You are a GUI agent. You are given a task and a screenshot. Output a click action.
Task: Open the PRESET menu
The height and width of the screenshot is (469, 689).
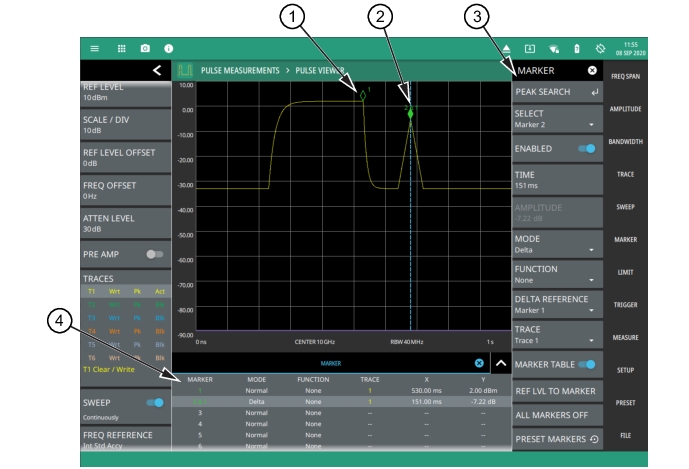click(x=625, y=403)
